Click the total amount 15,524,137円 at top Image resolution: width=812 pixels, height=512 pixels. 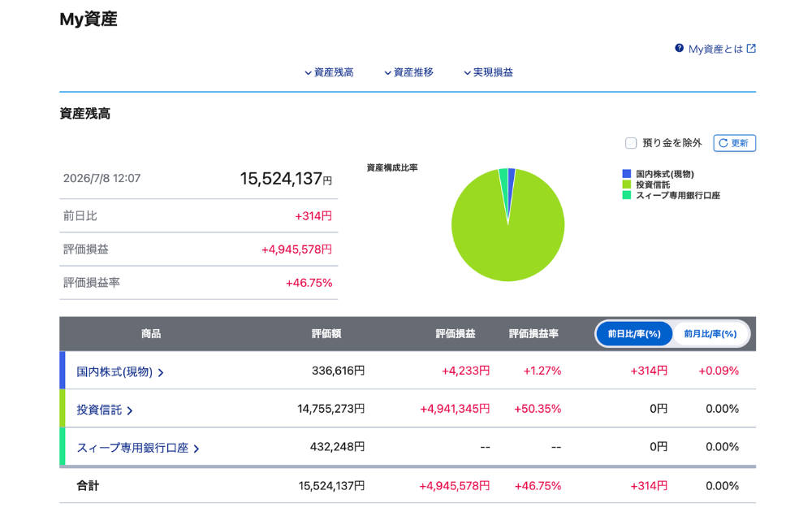[x=286, y=179]
